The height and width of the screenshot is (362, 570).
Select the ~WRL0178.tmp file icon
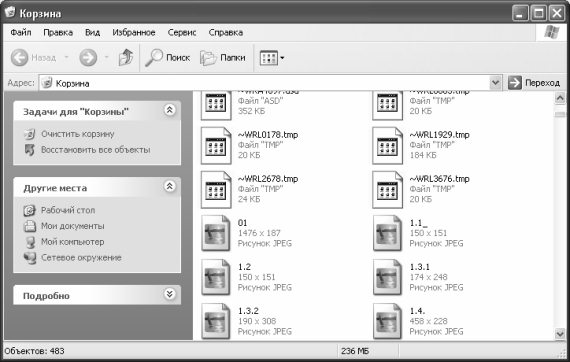216,146
